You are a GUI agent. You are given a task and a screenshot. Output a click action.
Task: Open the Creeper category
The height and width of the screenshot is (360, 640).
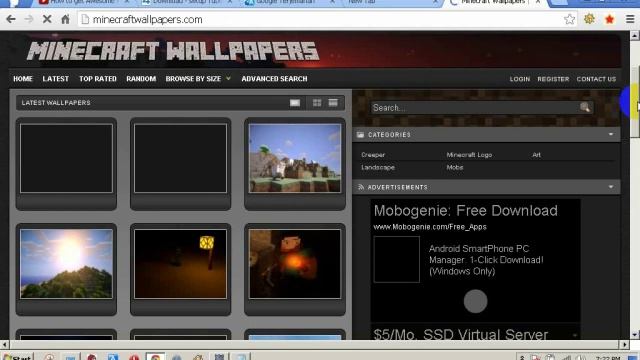click(x=373, y=155)
